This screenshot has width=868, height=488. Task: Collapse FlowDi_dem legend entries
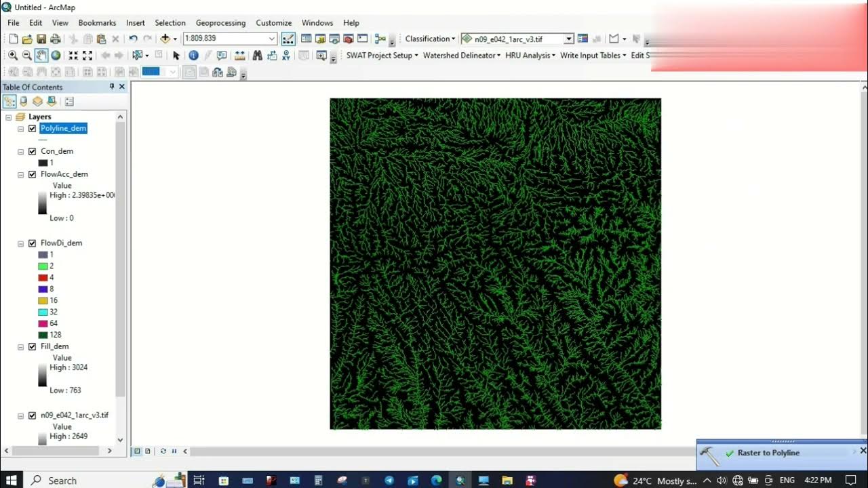tap(21, 243)
